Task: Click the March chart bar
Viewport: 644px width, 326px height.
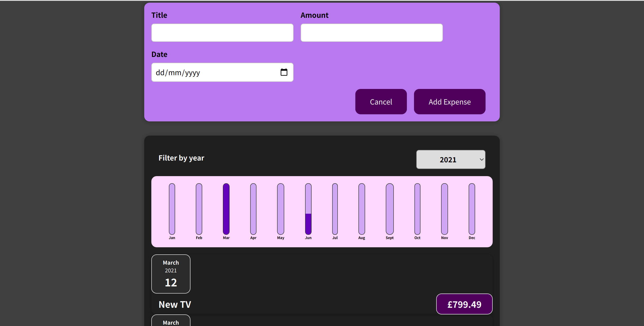Action: coord(226,209)
